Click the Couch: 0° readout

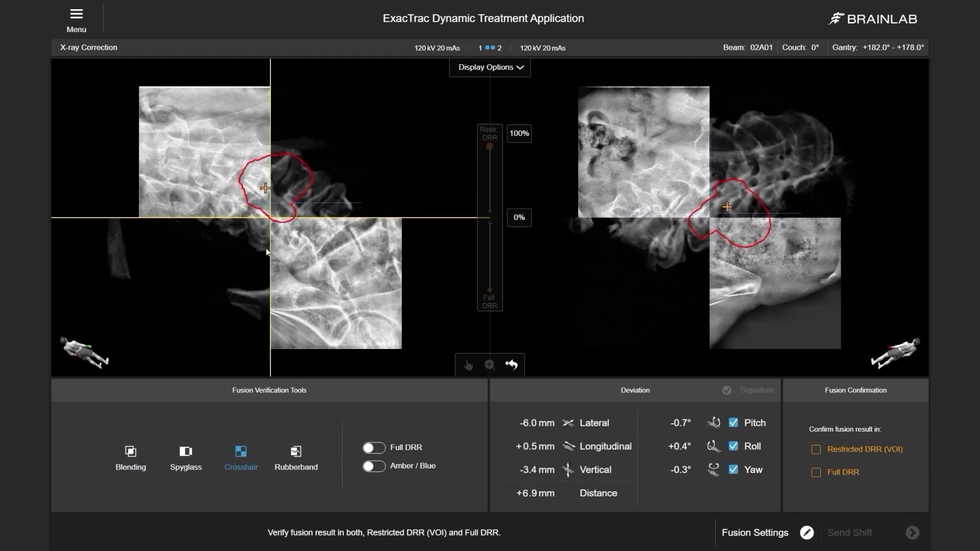(800, 47)
